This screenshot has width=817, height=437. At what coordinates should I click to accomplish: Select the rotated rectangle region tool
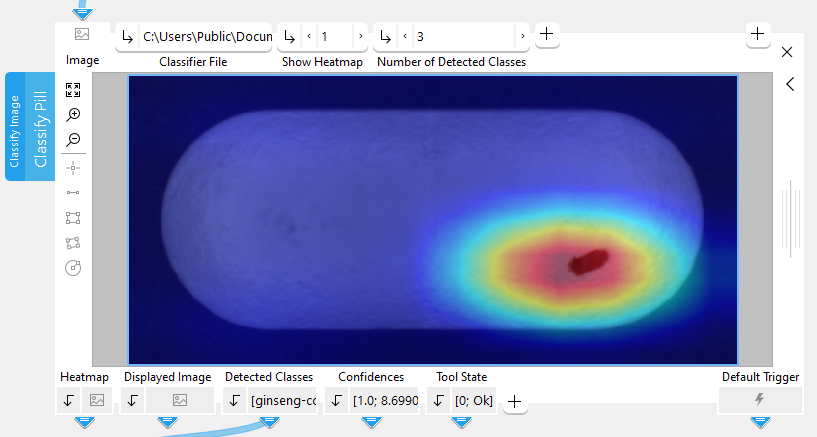pos(73,242)
